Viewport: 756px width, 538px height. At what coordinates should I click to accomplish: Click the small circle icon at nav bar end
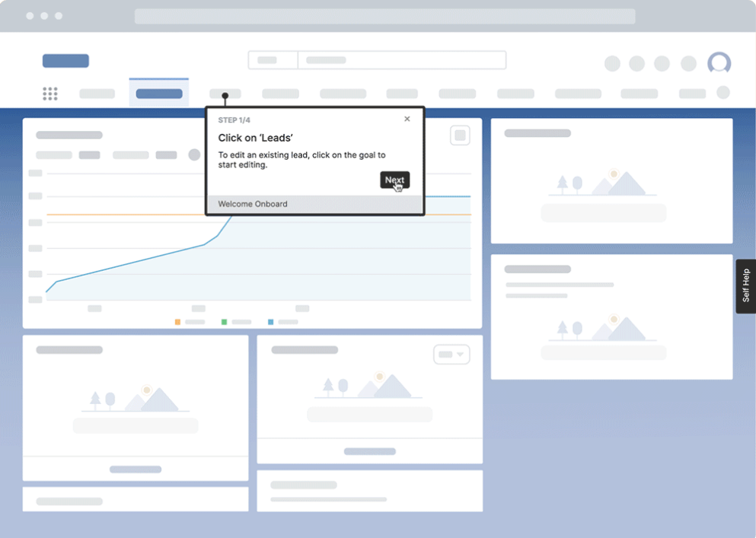coord(723,93)
